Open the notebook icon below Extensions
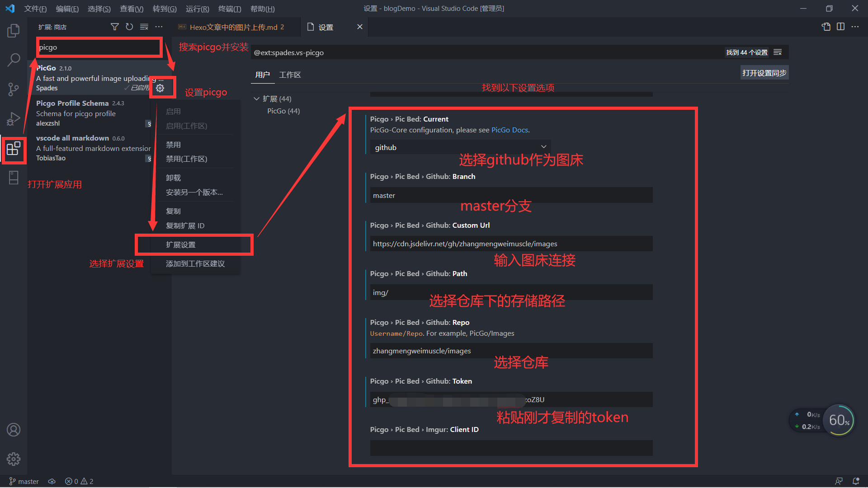 pyautogui.click(x=14, y=178)
